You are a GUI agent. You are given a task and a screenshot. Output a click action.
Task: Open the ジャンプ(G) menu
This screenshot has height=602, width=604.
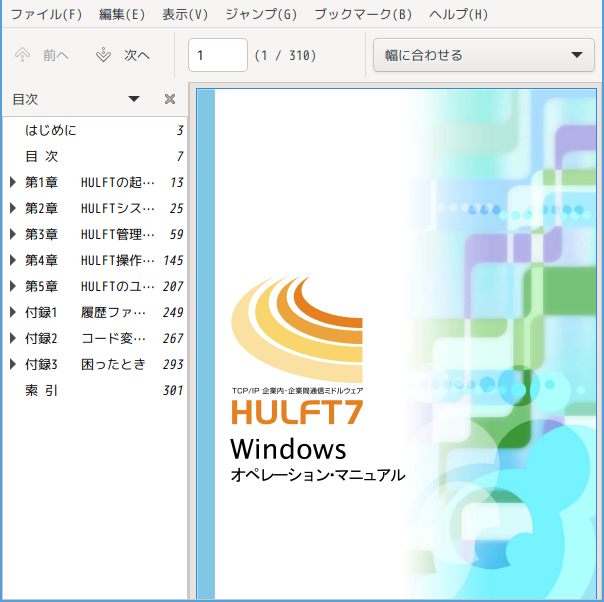click(x=261, y=15)
